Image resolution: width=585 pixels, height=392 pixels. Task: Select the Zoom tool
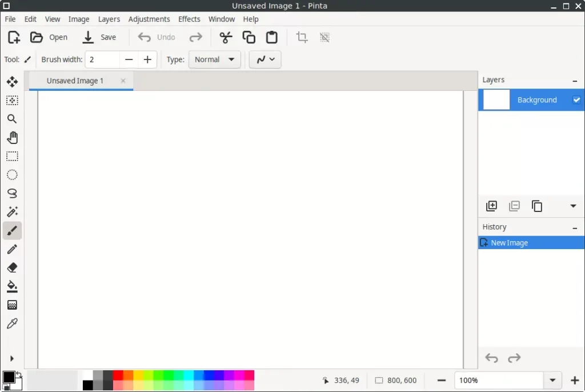(x=12, y=119)
